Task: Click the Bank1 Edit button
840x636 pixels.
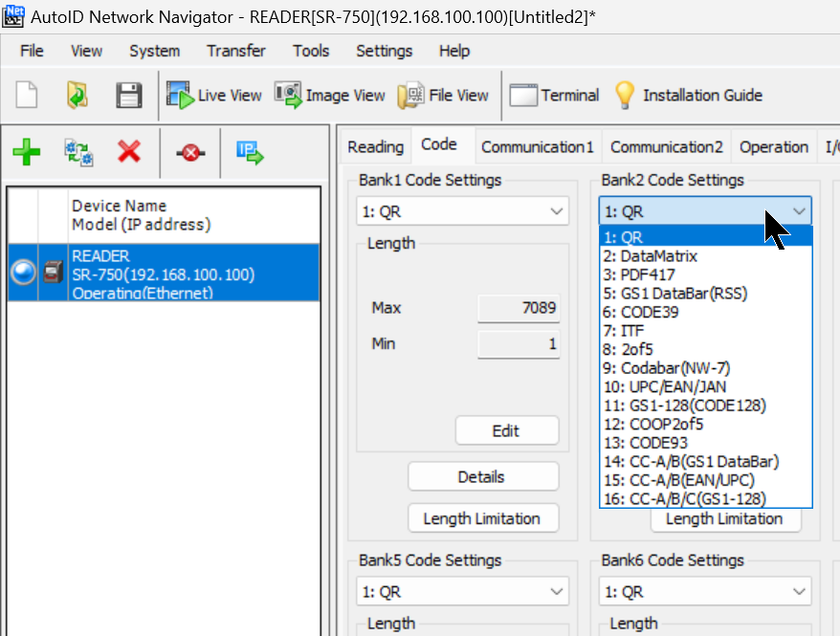Action: [x=507, y=431]
